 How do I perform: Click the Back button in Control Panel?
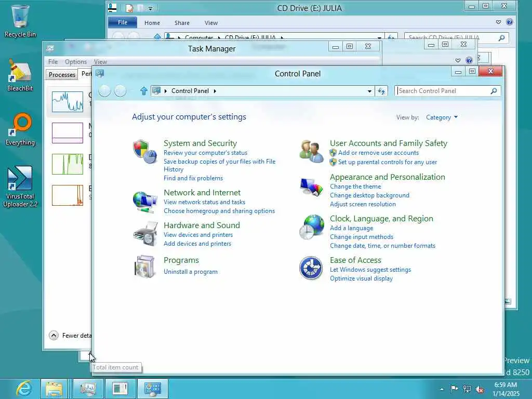pyautogui.click(x=104, y=90)
